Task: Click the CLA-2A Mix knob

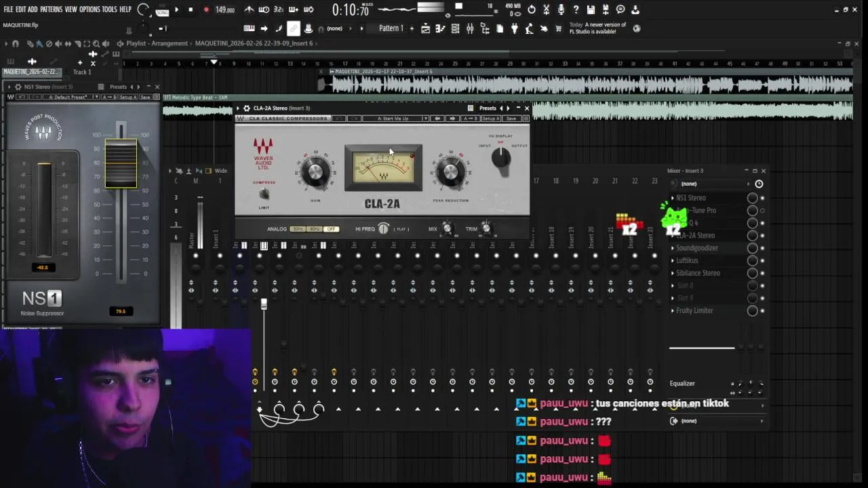Action: tap(447, 229)
